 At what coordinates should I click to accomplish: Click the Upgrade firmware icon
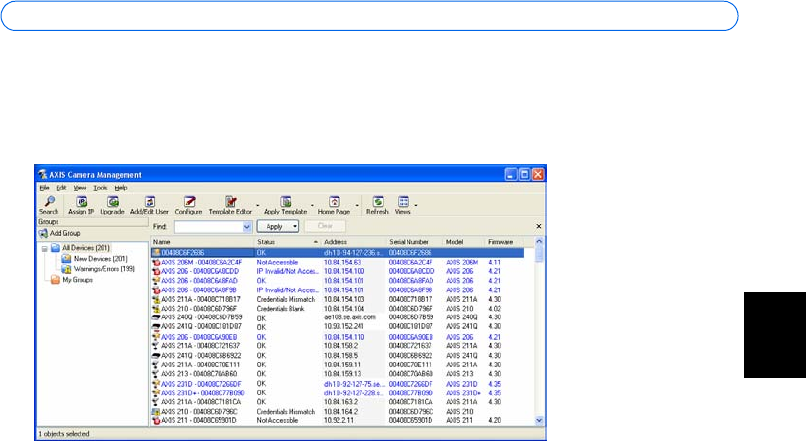point(112,204)
